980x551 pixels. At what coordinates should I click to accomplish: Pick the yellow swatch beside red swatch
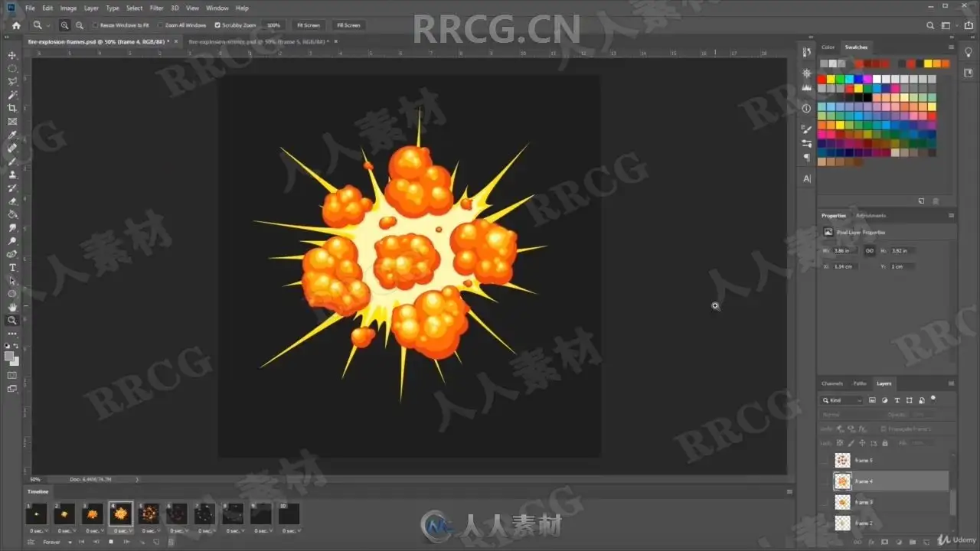[x=831, y=79]
